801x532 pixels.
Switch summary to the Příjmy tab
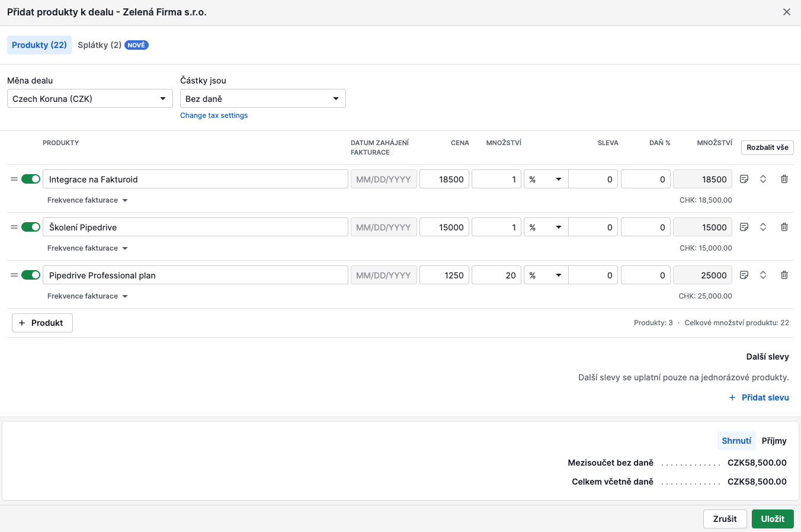pyautogui.click(x=774, y=441)
